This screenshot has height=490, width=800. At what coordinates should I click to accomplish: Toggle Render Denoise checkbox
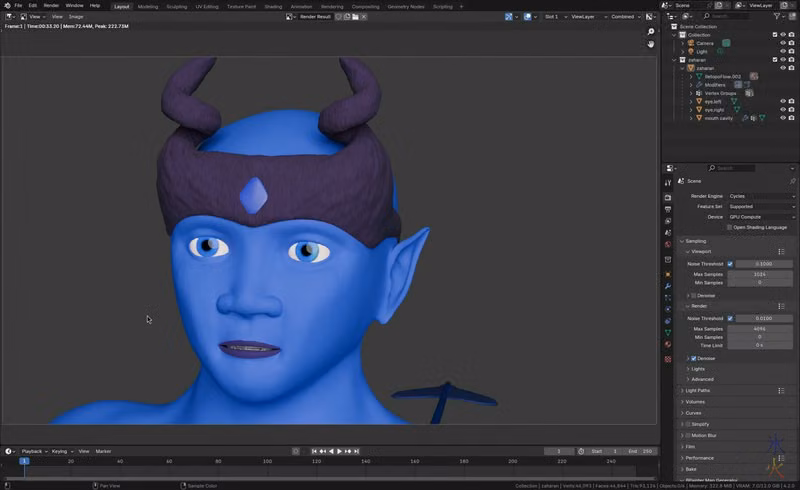(x=693, y=359)
